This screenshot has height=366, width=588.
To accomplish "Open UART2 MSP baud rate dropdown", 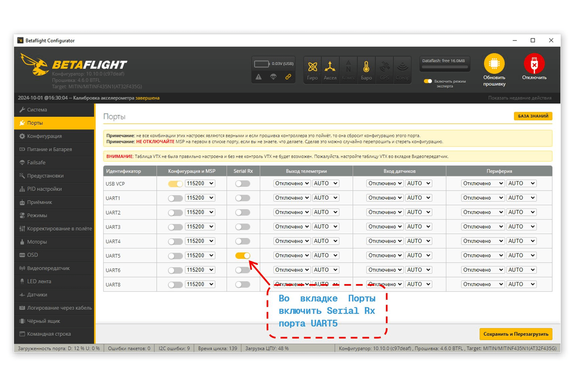I will (x=200, y=212).
